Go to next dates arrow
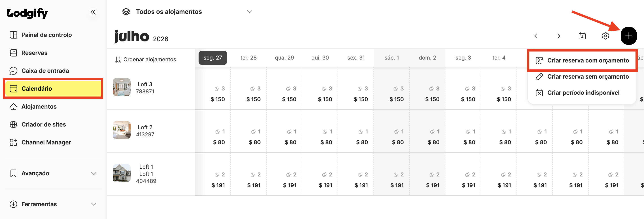The height and width of the screenshot is (219, 644). point(559,36)
